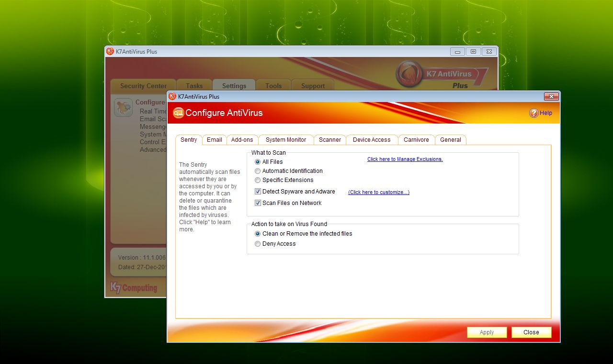Screen dimensions: 613x364
Task: Select All Files radio button
Action: (x=258, y=162)
